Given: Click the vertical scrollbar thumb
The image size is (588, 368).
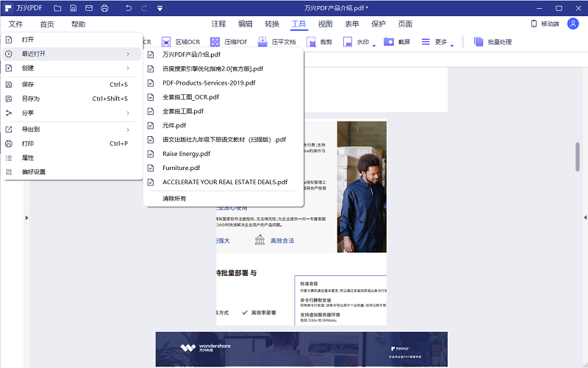Looking at the screenshot, I should [578, 157].
